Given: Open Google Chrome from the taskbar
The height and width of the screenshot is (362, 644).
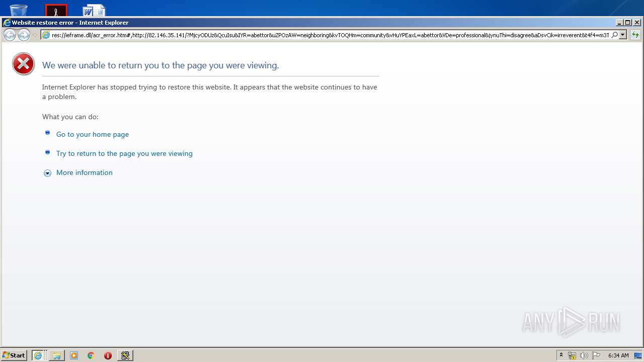Looking at the screenshot, I should [x=91, y=355].
